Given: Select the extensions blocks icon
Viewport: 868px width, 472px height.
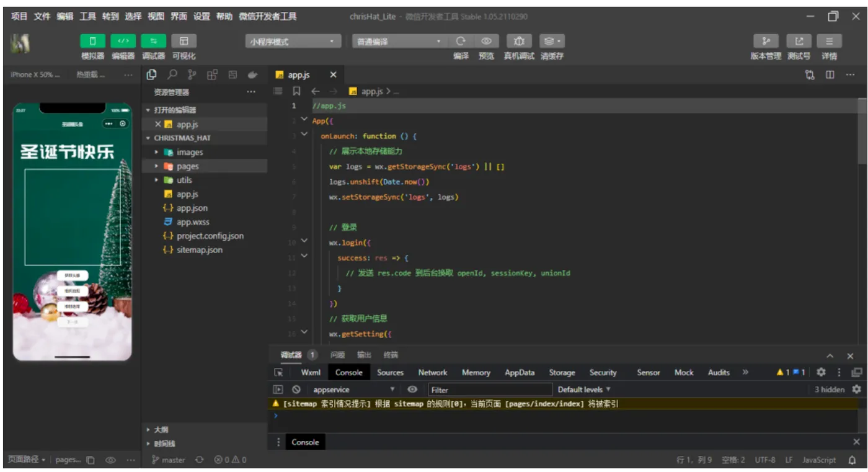Looking at the screenshot, I should click(212, 74).
